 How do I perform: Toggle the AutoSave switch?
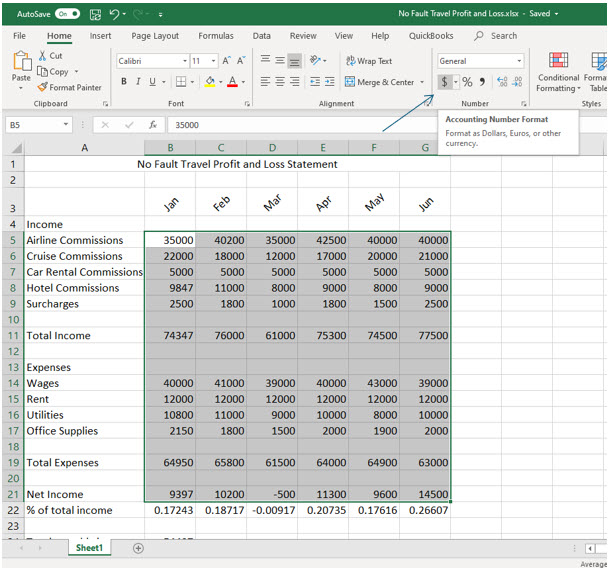(67, 14)
